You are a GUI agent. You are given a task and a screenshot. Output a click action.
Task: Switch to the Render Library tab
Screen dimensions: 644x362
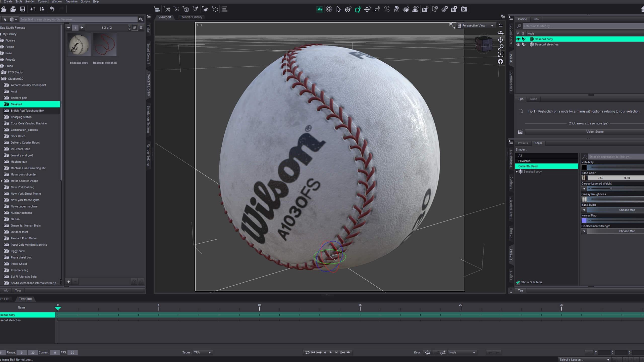pos(191,17)
